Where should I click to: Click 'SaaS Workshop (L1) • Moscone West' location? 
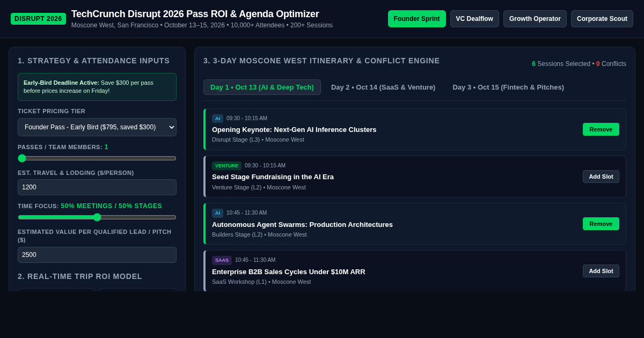pos(261,282)
